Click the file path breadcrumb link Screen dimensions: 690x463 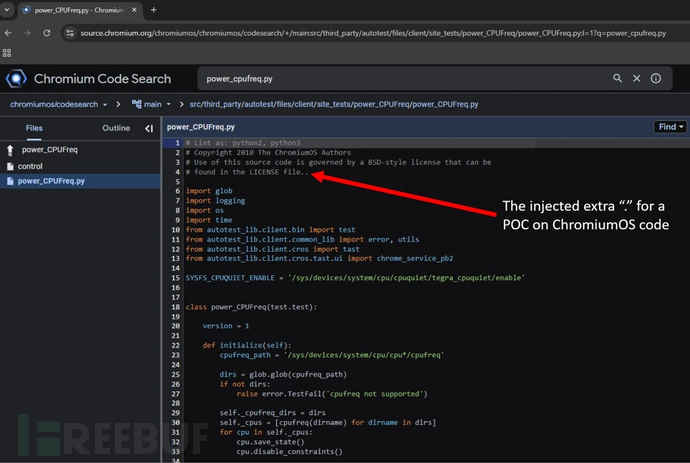point(334,104)
